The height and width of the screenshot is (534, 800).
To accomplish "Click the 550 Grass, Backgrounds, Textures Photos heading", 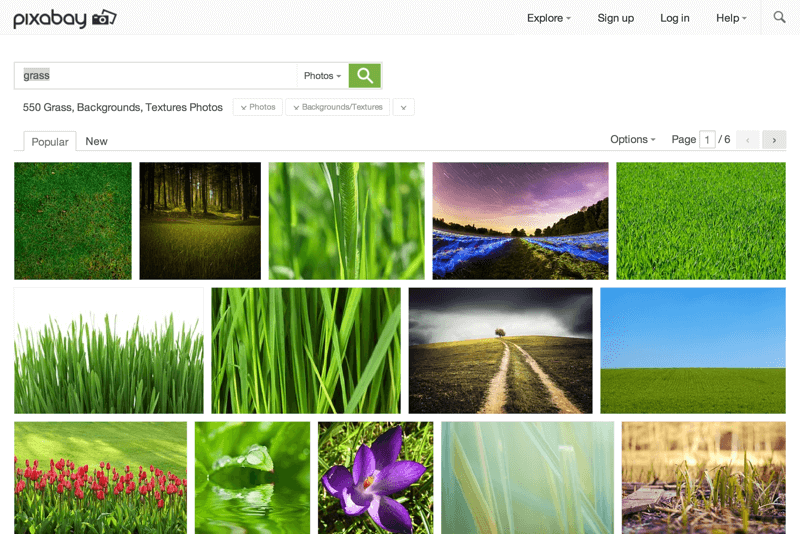I will point(122,108).
